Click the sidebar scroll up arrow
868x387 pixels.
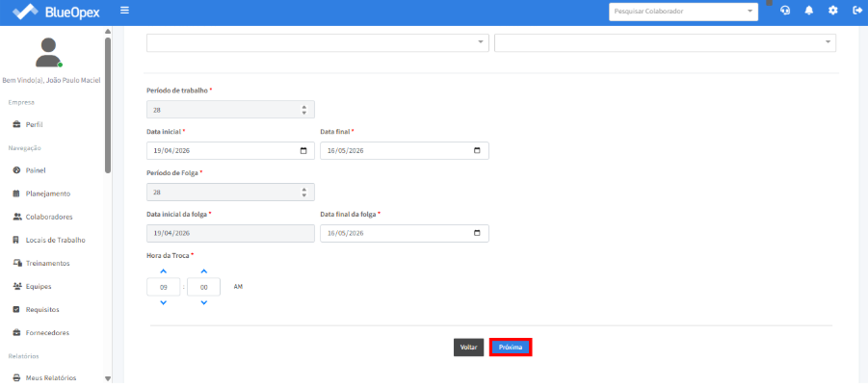[108, 32]
